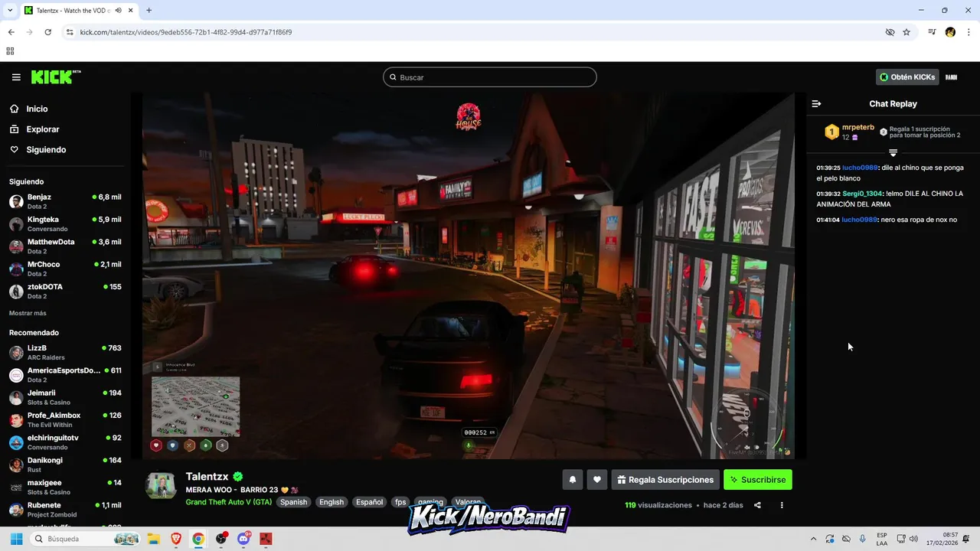Open Windows Start menu

tap(16, 539)
